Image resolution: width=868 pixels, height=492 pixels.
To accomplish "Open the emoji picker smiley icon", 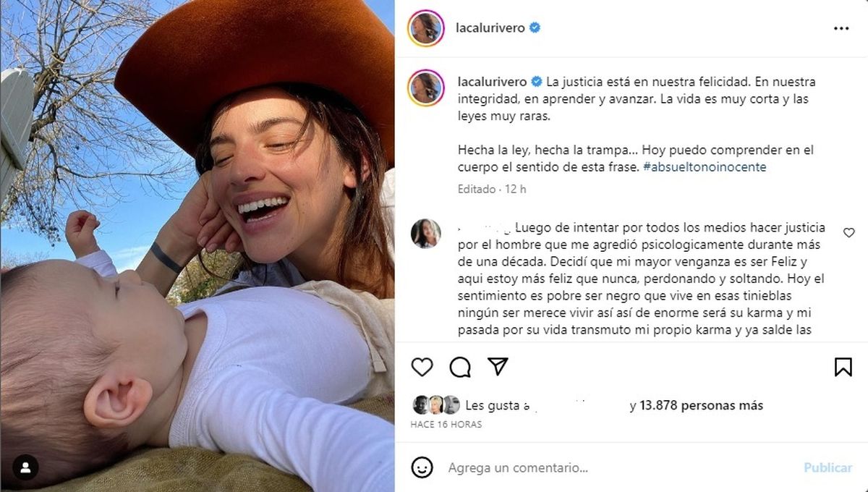I will [423, 467].
